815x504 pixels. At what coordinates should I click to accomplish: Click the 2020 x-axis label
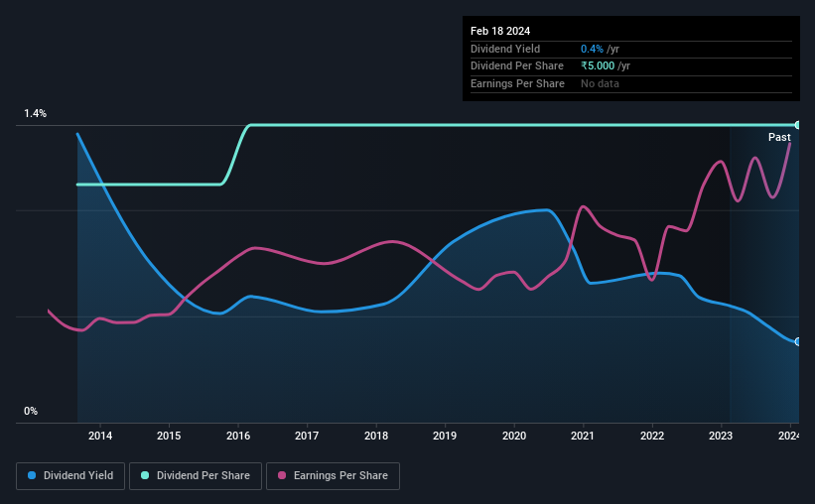click(514, 436)
